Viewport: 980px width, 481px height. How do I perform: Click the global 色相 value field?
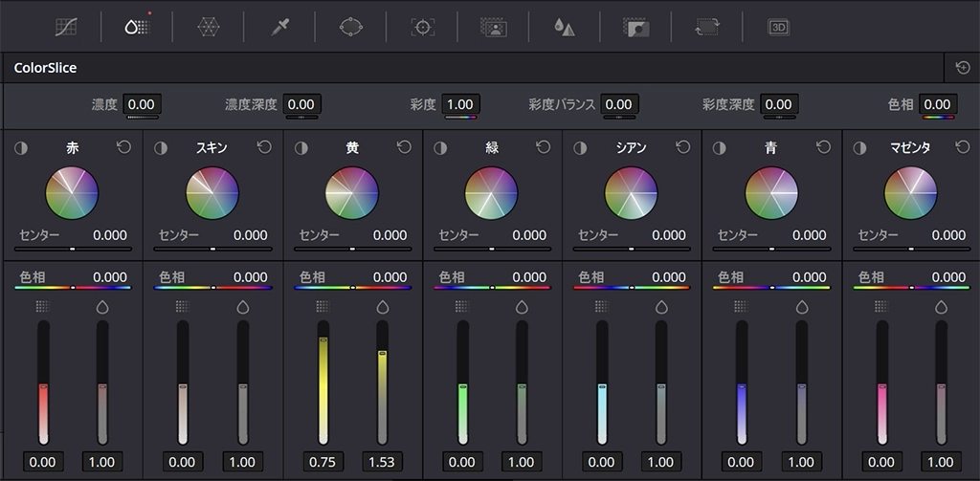[x=938, y=104]
